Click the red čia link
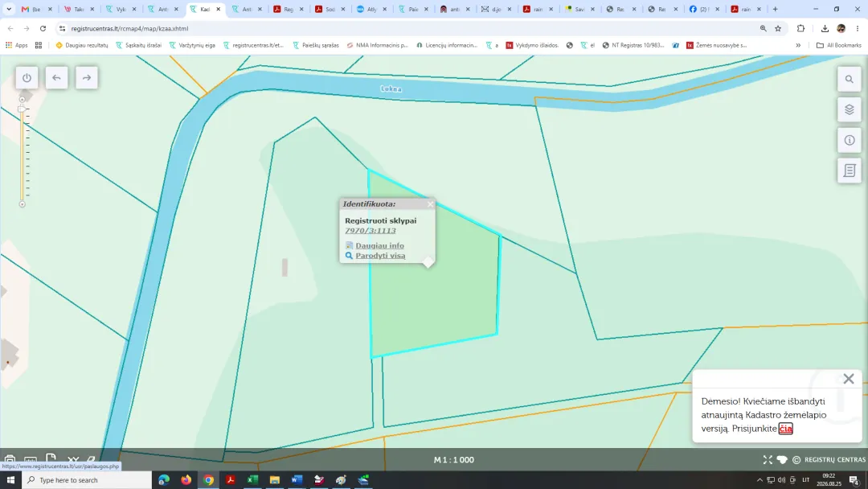Viewport: 868px width, 489px height. coord(785,428)
